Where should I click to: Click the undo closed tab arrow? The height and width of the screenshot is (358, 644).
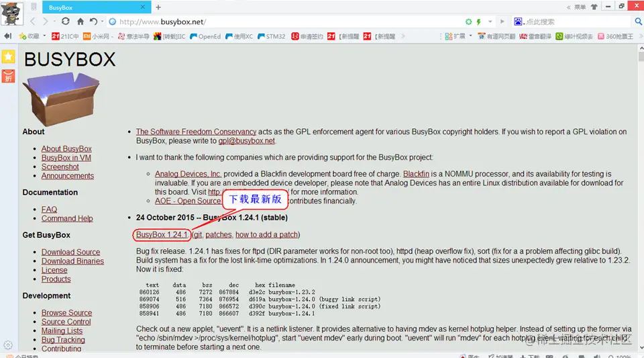point(93,21)
